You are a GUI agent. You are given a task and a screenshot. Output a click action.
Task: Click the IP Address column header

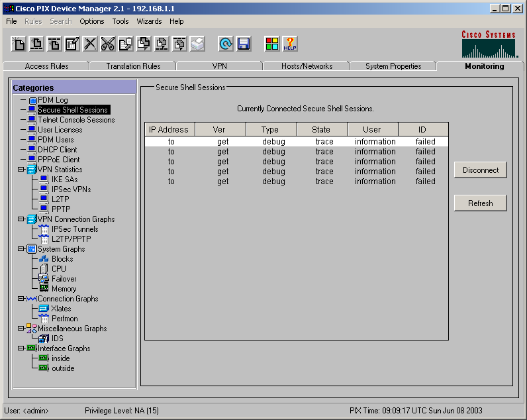[x=169, y=129]
